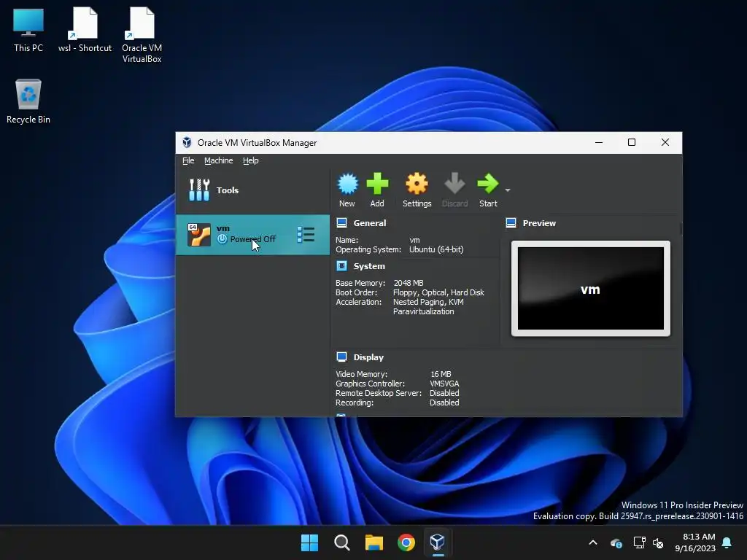The width and height of the screenshot is (747, 560).
Task: Select the wsl - Shortcut desktop icon
Action: 85,30
